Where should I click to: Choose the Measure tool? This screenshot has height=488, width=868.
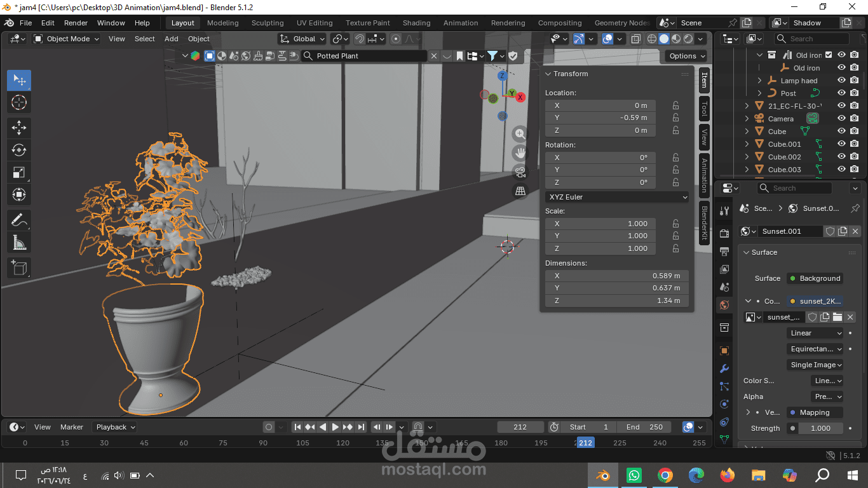(x=19, y=243)
